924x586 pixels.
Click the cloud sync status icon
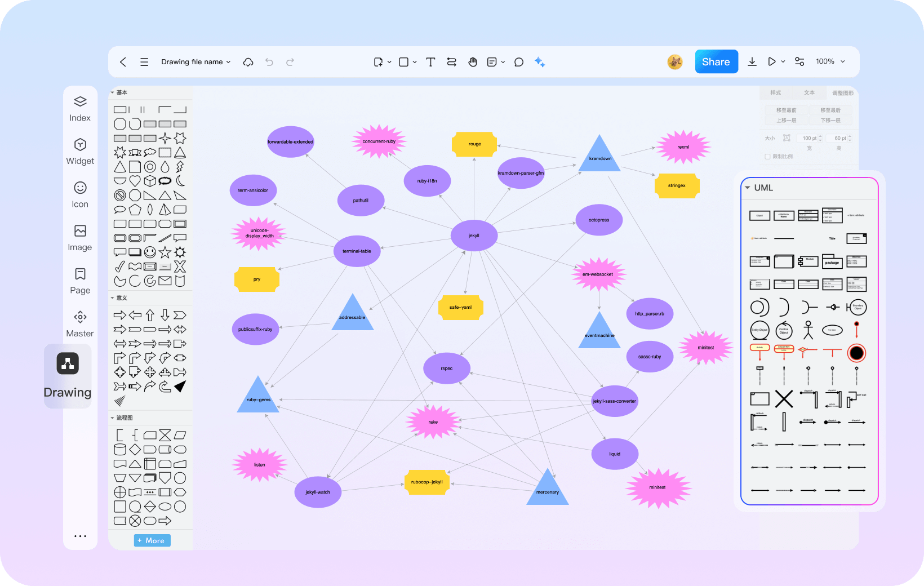coord(248,62)
